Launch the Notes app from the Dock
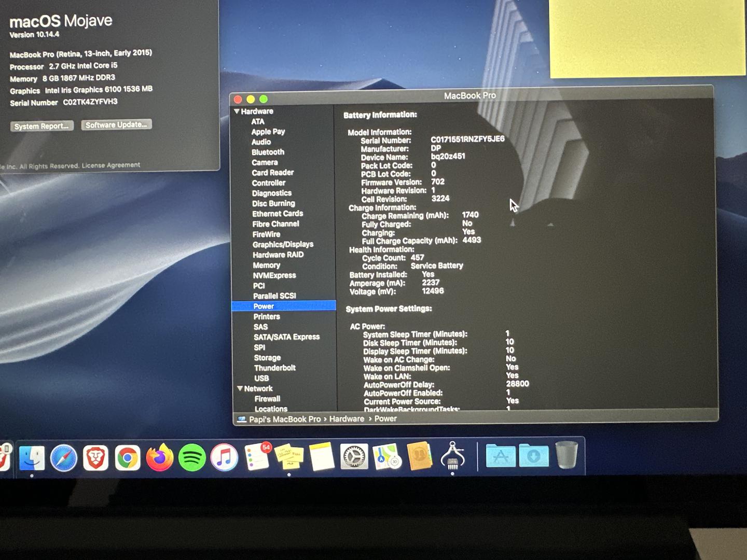 click(x=322, y=457)
